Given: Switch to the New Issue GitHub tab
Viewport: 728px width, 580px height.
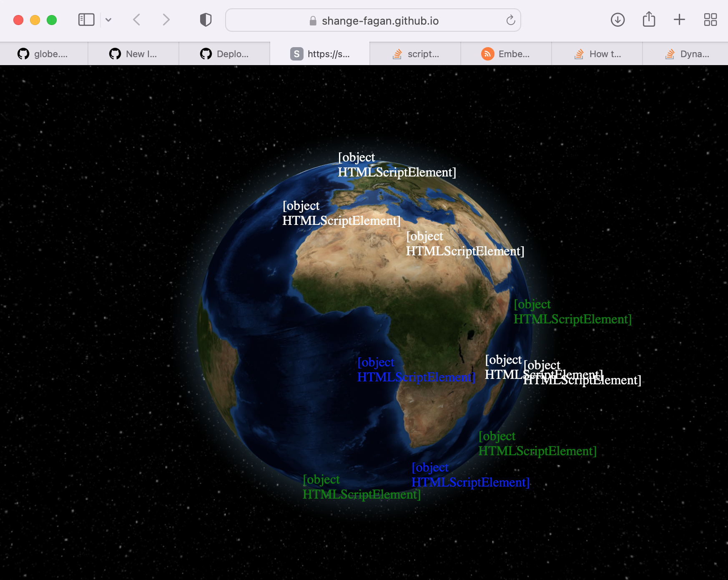Looking at the screenshot, I should tap(134, 53).
